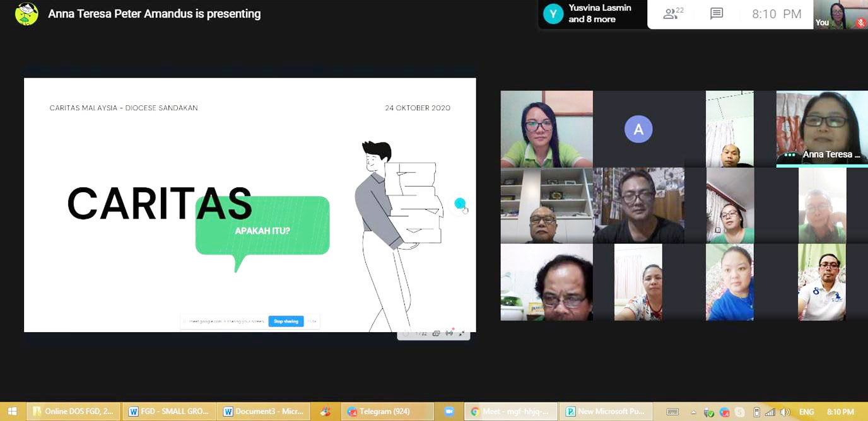Click the Stop sharing button
868x421 pixels.
click(286, 321)
